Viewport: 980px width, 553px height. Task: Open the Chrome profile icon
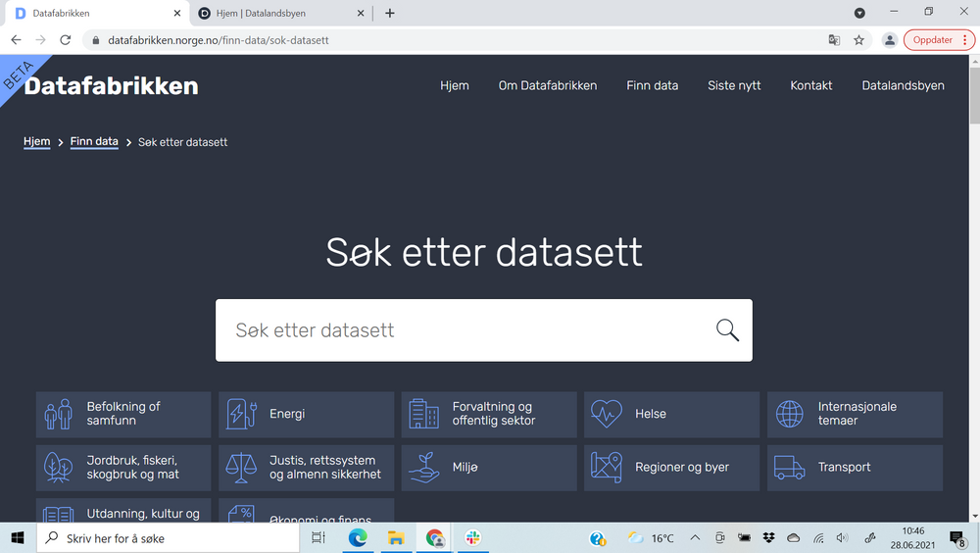tap(890, 40)
